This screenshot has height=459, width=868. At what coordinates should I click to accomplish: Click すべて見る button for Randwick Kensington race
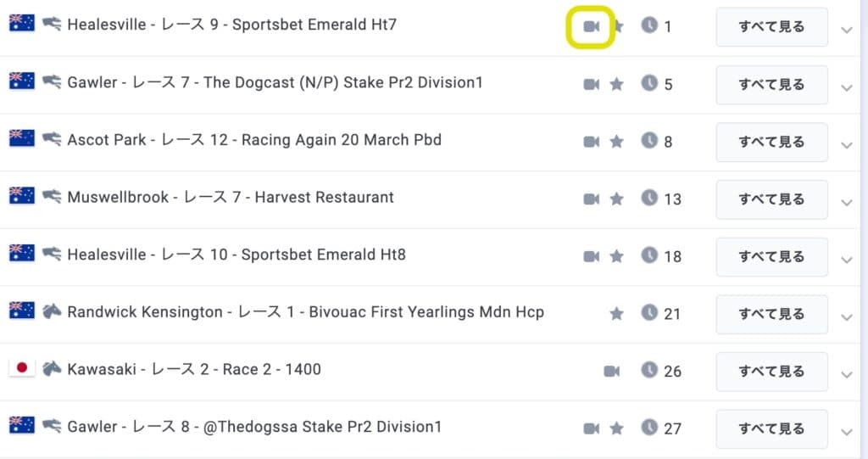(x=771, y=314)
